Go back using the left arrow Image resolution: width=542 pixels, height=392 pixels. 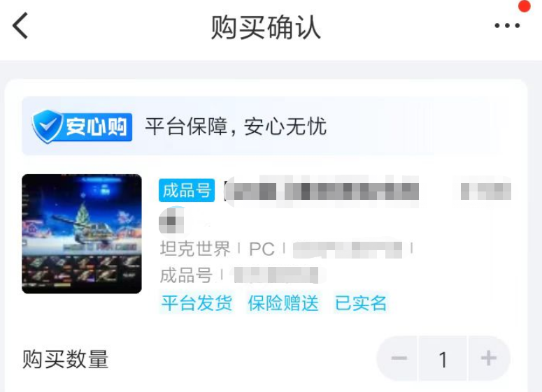click(x=20, y=26)
